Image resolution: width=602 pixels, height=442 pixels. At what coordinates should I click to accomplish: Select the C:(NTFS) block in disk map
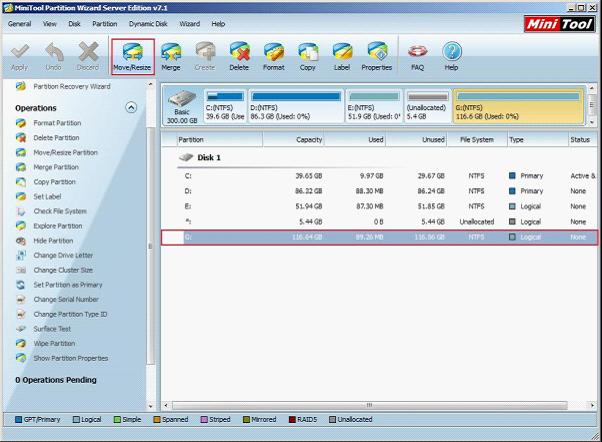tap(225, 106)
